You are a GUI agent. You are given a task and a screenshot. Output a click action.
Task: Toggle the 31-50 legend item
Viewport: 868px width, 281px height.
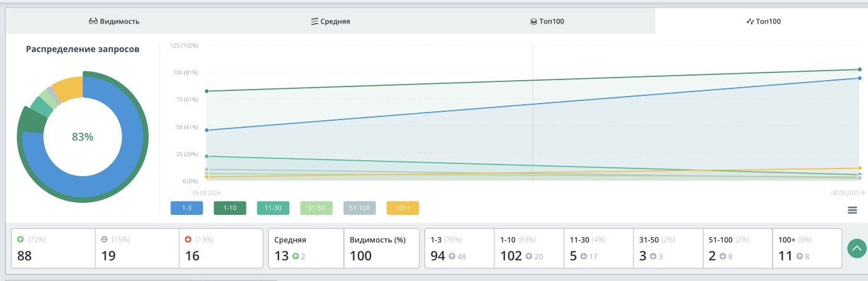coord(316,208)
